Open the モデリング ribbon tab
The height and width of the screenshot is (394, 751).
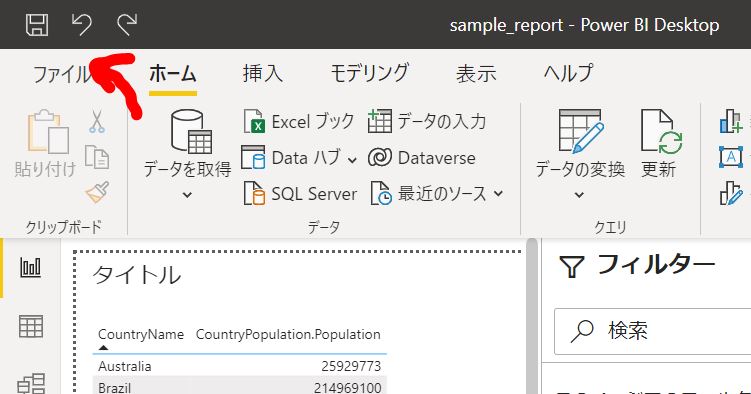370,74
